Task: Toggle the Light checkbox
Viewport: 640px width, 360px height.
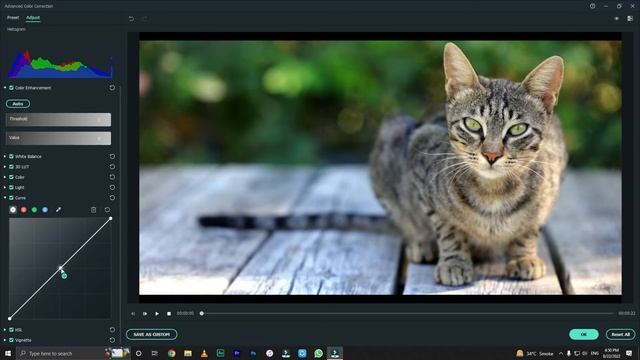Action: pos(11,187)
